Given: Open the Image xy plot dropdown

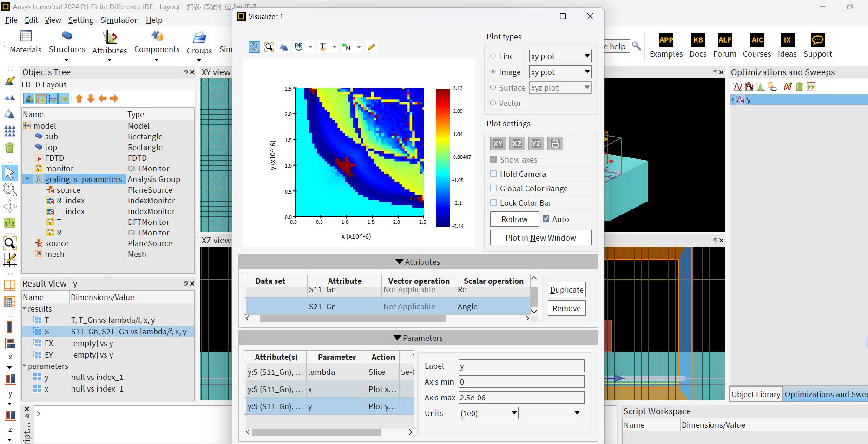Looking at the screenshot, I should tap(560, 72).
